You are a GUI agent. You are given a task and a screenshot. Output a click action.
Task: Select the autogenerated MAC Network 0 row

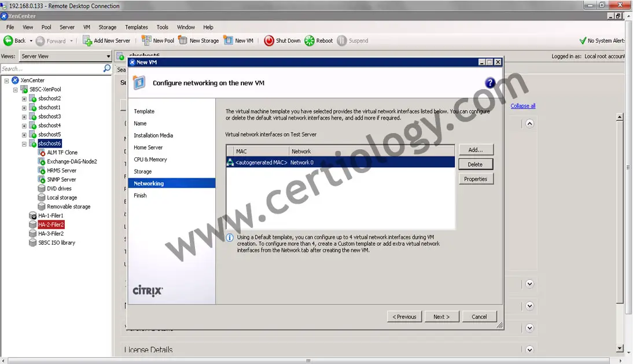click(340, 163)
